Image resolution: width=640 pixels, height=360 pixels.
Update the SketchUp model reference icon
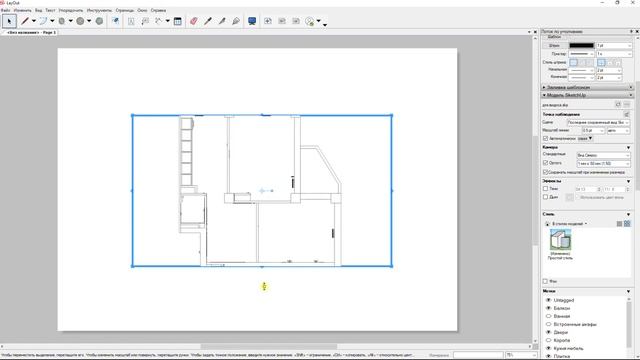pos(618,105)
